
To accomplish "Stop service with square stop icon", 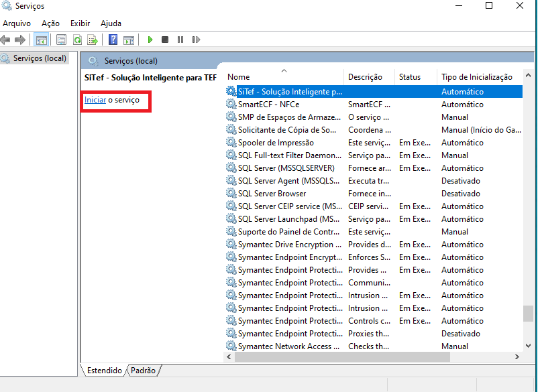I will pos(165,40).
